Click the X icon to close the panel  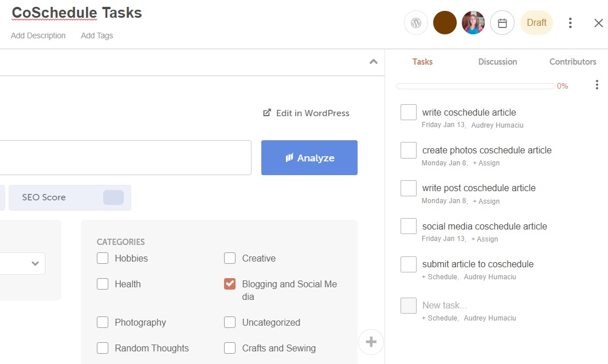pyautogui.click(x=598, y=23)
